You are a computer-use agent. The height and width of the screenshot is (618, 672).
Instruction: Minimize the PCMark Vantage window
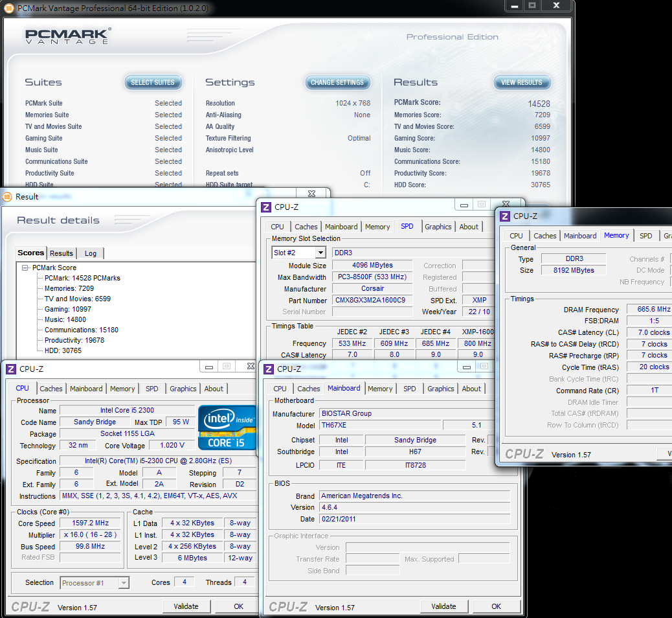pyautogui.click(x=515, y=6)
